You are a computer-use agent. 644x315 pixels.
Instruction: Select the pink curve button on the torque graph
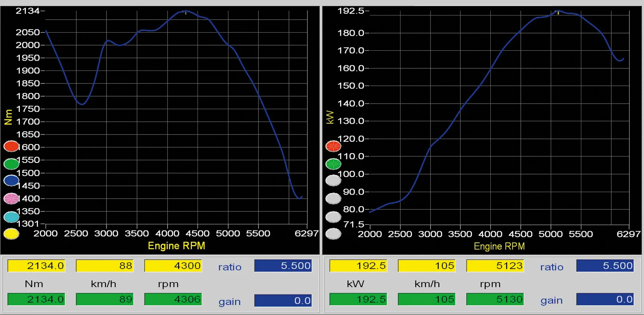[11, 199]
